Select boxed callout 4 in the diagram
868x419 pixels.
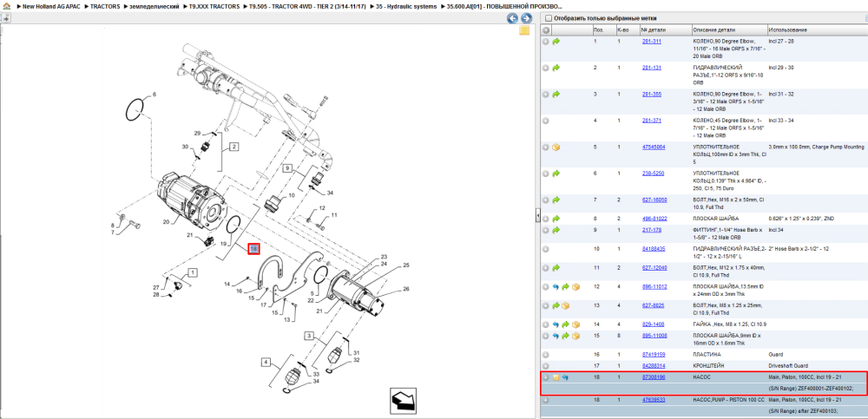pos(266,363)
